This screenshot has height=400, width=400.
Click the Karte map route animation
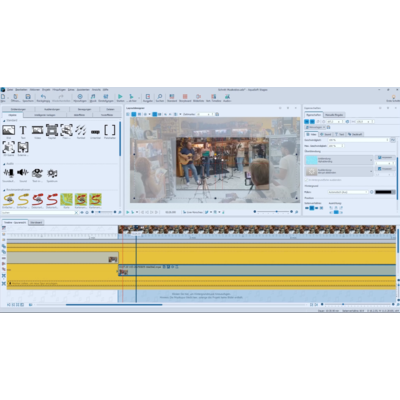click(67, 200)
